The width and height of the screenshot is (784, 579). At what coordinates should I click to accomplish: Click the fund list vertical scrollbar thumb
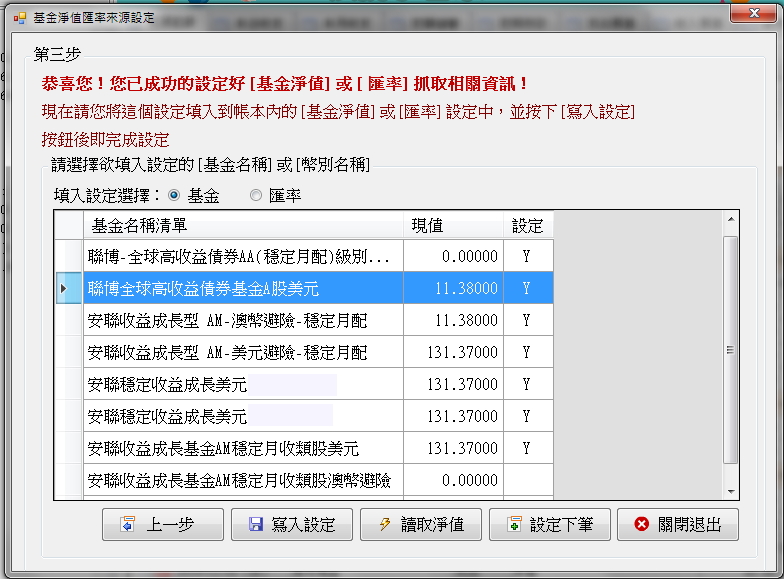(730, 350)
